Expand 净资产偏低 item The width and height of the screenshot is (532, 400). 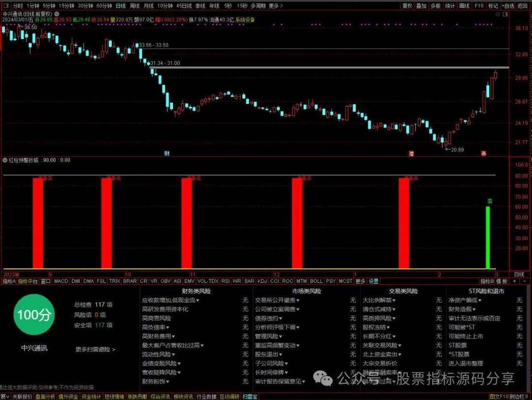point(465,300)
